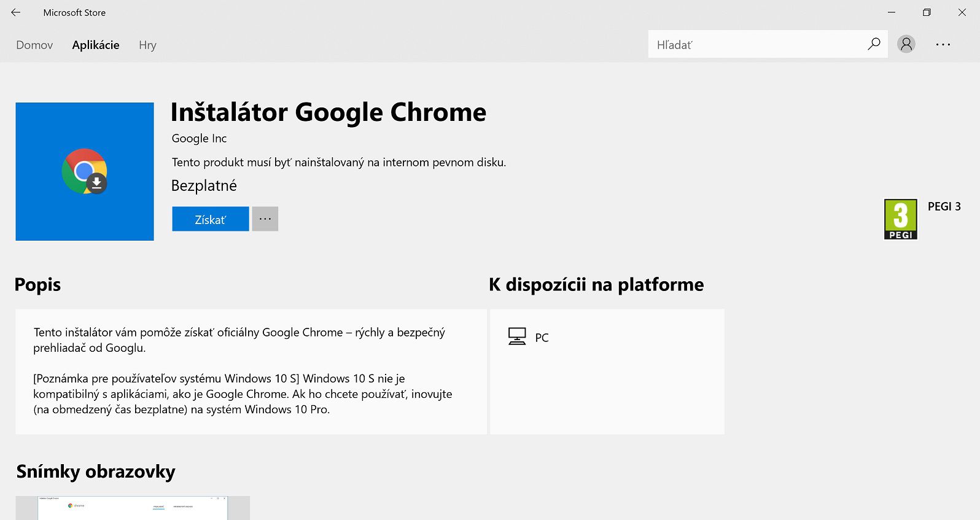Open the top-right more options menu

pos(943,44)
